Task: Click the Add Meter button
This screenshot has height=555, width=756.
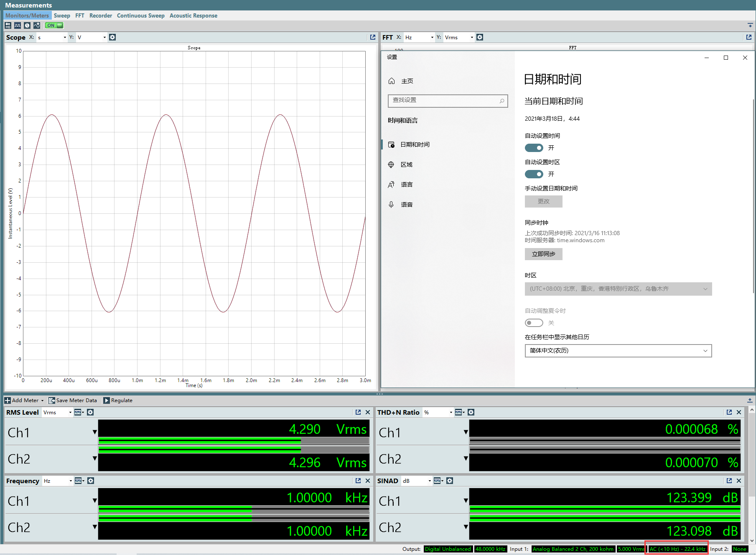Action: pos(24,400)
